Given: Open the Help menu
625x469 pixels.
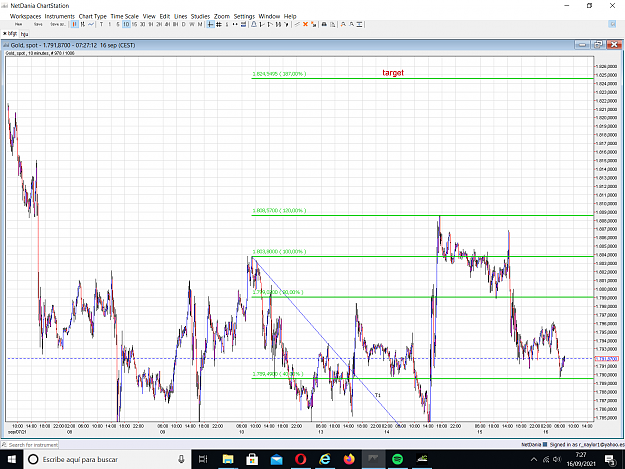Looking at the screenshot, I should coord(290,16).
